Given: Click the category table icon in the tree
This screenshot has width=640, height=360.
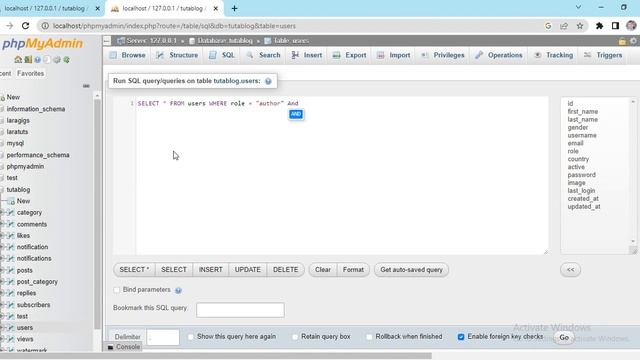Looking at the screenshot, I should pyautogui.click(x=11, y=213).
